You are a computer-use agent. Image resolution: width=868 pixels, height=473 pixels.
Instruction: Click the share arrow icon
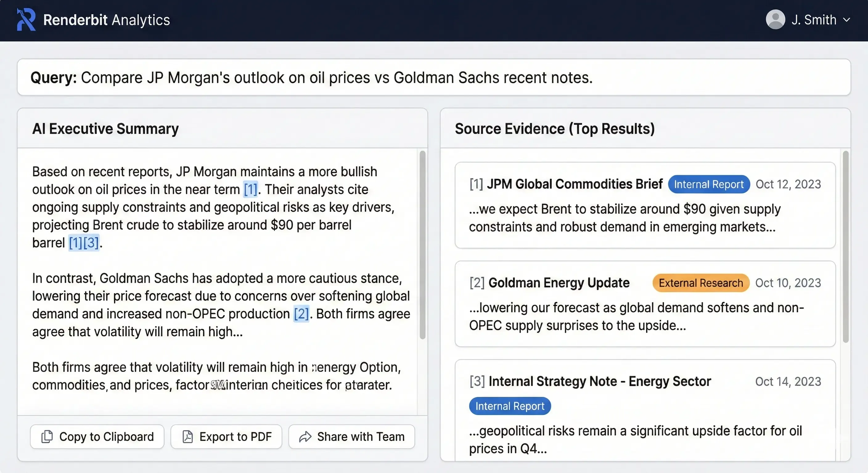point(305,437)
